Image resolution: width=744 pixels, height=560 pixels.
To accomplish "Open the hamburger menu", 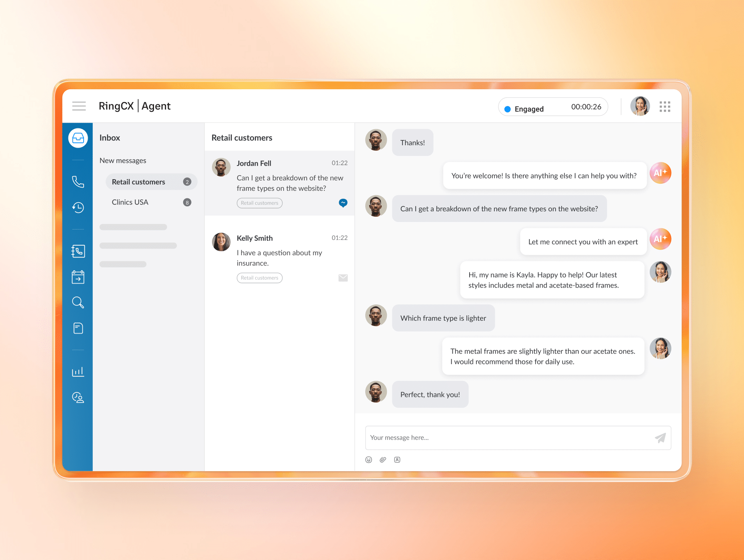I will tap(79, 106).
